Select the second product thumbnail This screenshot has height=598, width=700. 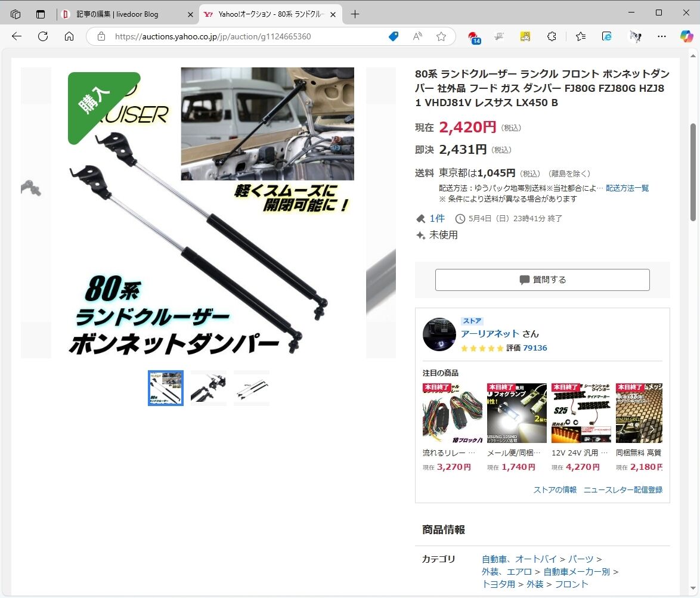209,388
